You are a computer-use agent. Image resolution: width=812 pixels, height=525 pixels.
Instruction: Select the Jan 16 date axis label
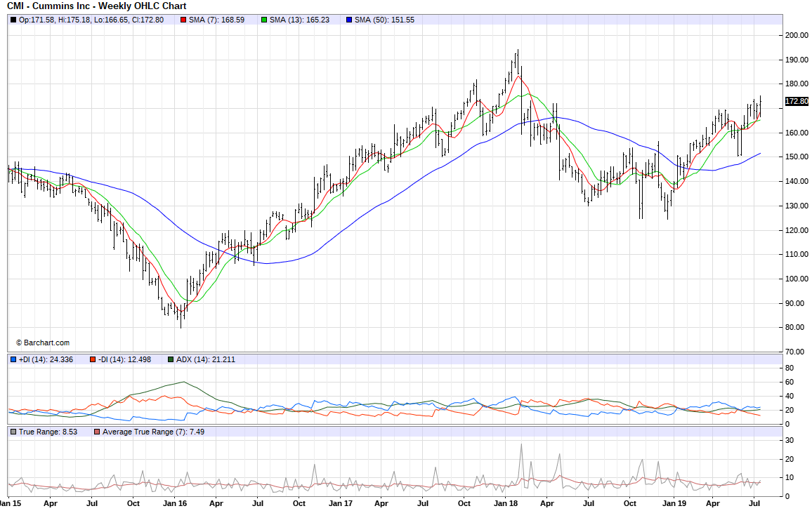click(174, 503)
